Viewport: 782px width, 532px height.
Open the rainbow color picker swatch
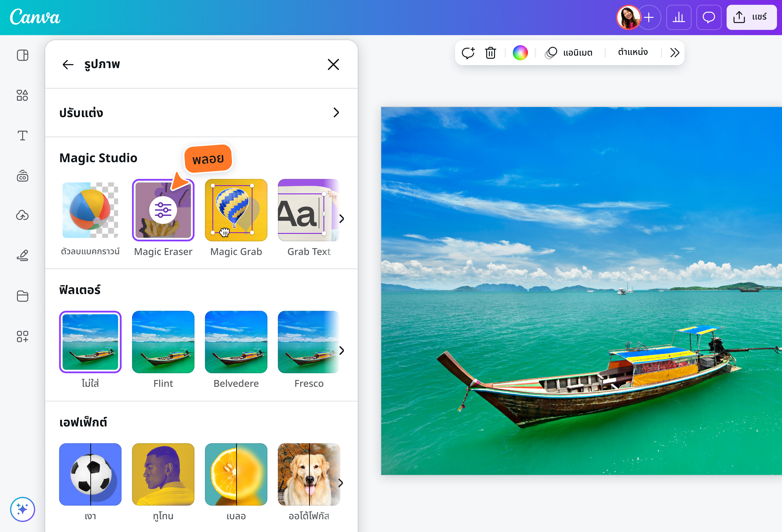pyautogui.click(x=520, y=53)
